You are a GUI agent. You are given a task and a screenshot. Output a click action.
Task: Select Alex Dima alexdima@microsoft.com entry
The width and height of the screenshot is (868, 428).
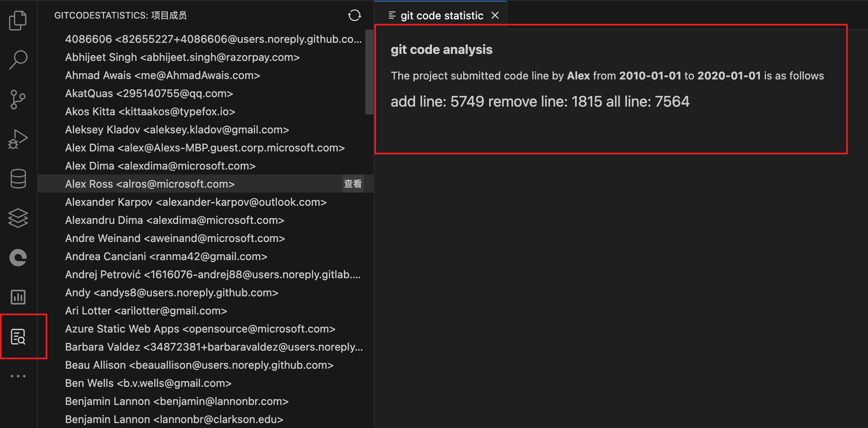pos(160,166)
